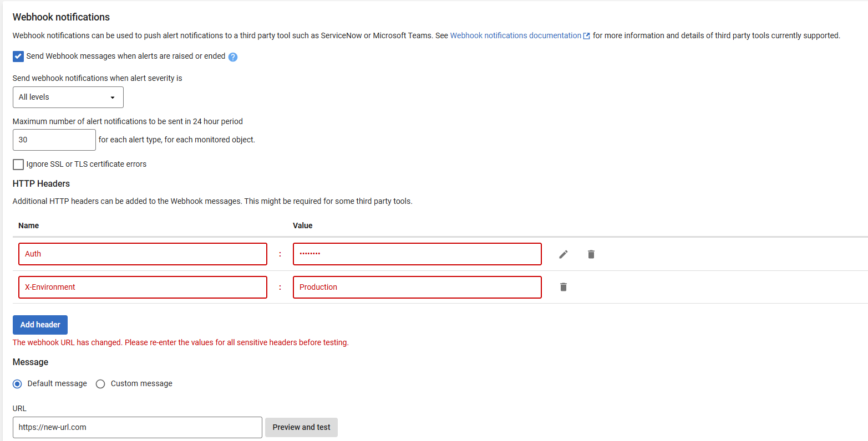
Task: Click the masked Auth header value field
Action: click(417, 254)
